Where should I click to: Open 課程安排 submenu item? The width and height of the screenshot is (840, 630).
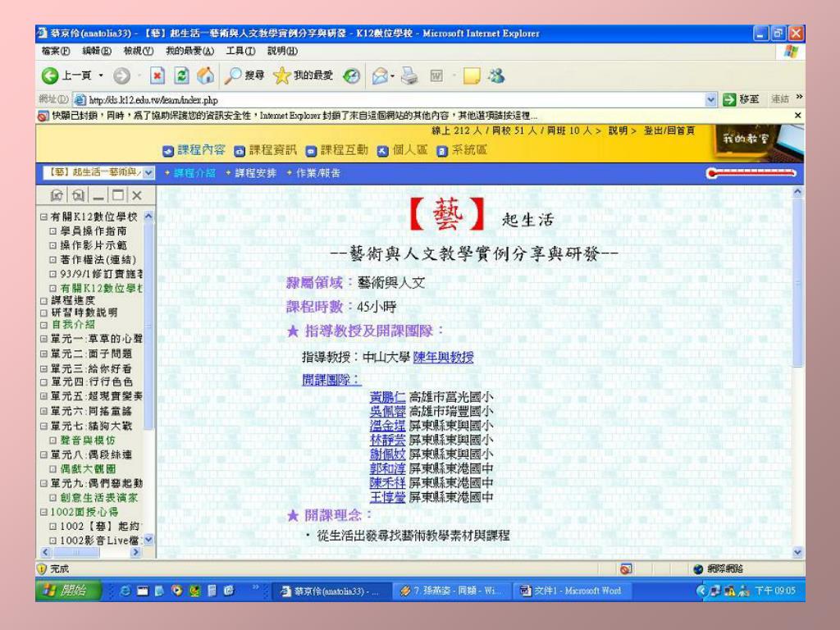tap(255, 173)
